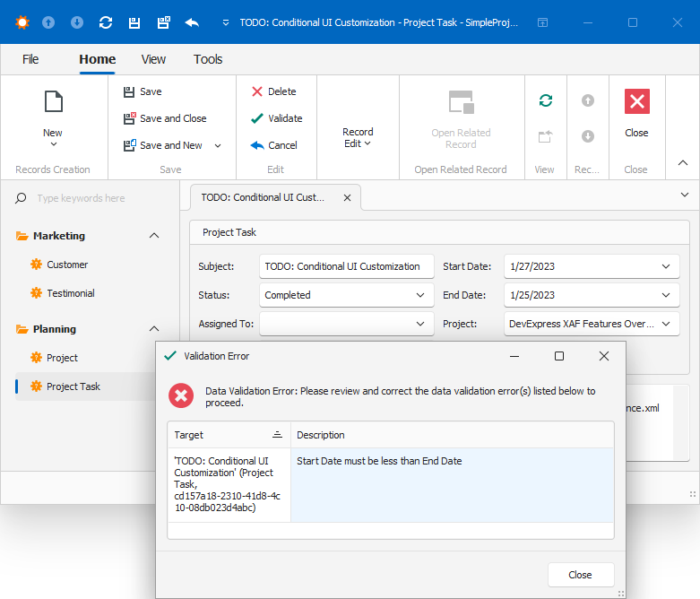The image size is (700, 599).
Task: Open Testimonial in navigation
Action: coord(71,293)
